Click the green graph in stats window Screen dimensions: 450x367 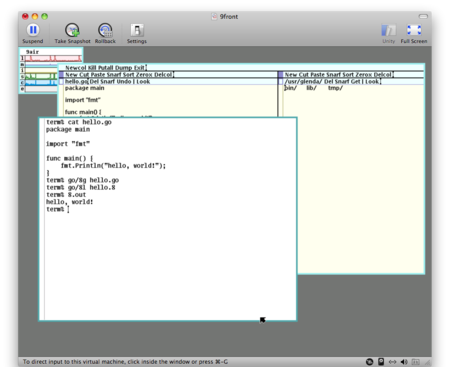(x=41, y=76)
